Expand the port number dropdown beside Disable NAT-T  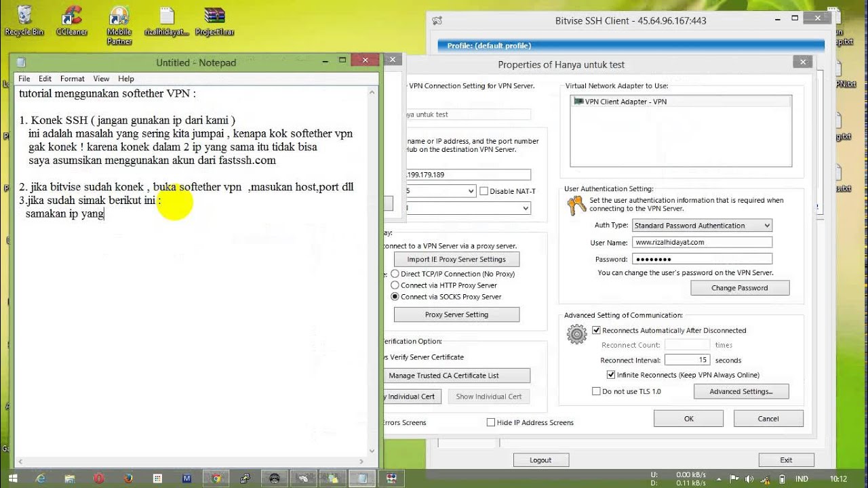point(471,191)
